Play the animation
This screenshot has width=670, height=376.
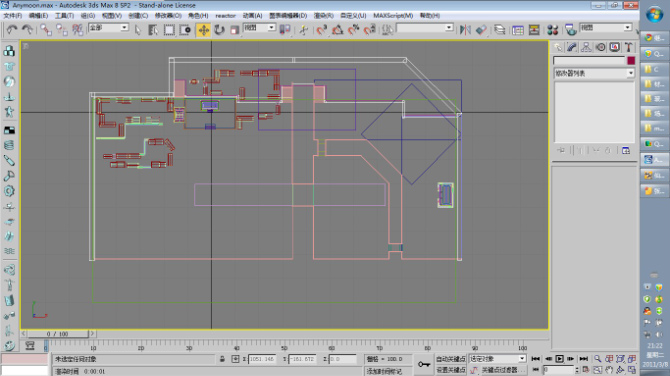point(559,359)
